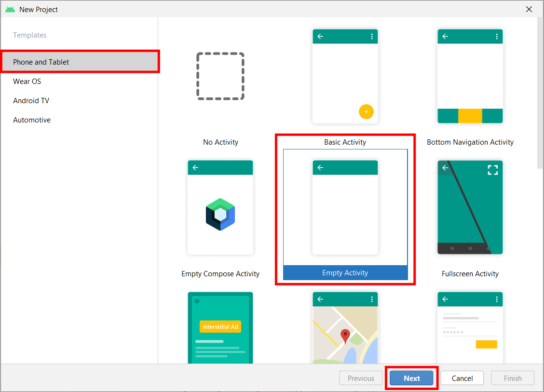The height and width of the screenshot is (392, 544).
Task: Click the back arrow in Empty Compose Activity preview
Action: 195,167
